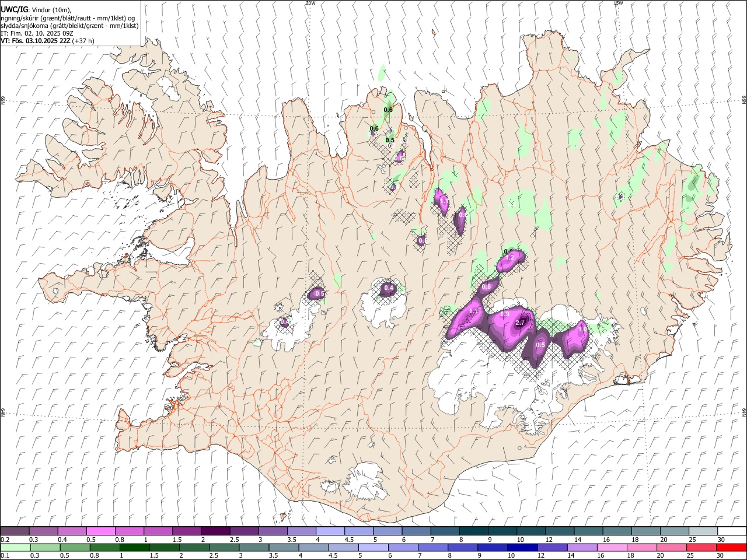Pick the bright pink snow swatch between 0.5 and 0.8
The width and height of the screenshot is (747, 560).
(100, 531)
